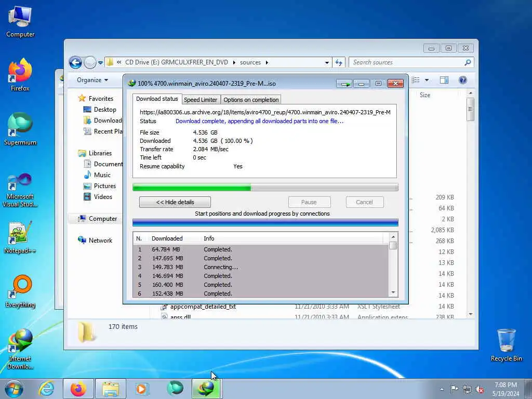Viewport: 532px width, 399px height.
Task: Select Computer in the navigation pane
Action: click(102, 219)
